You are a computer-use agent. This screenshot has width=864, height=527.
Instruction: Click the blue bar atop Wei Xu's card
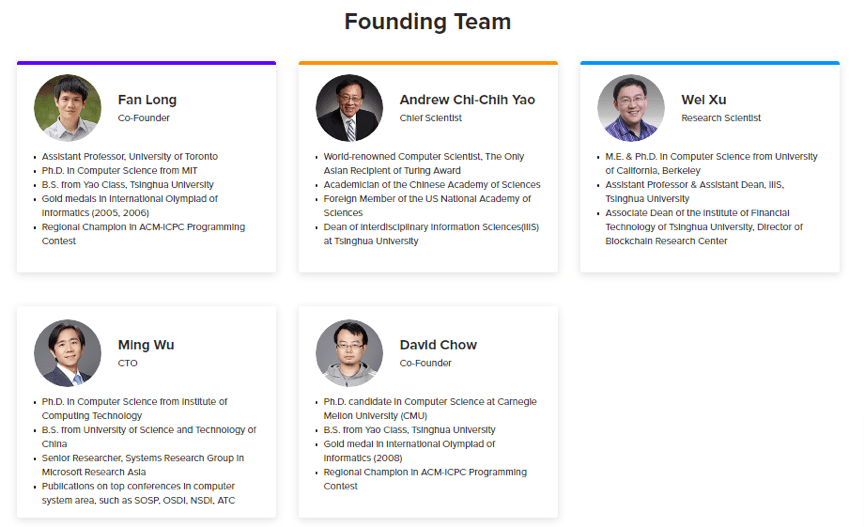click(x=710, y=63)
